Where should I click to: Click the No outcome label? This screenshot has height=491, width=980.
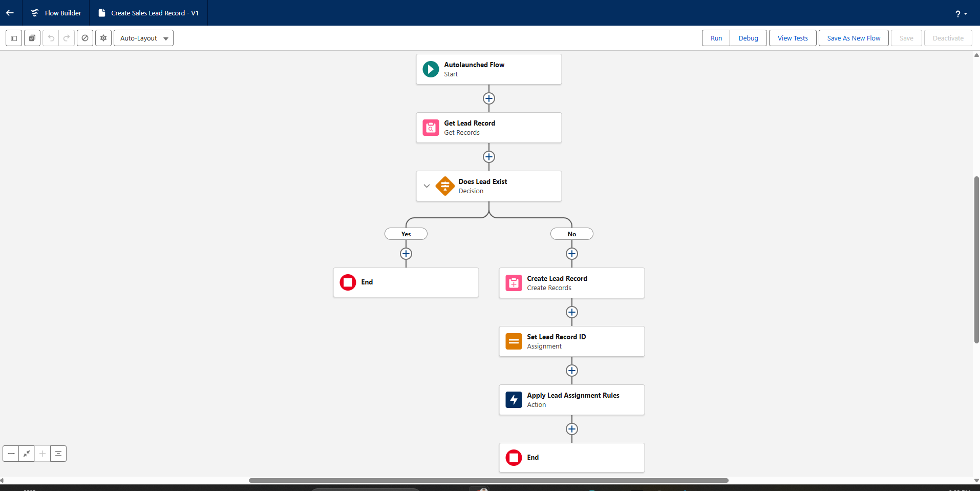[572, 234]
